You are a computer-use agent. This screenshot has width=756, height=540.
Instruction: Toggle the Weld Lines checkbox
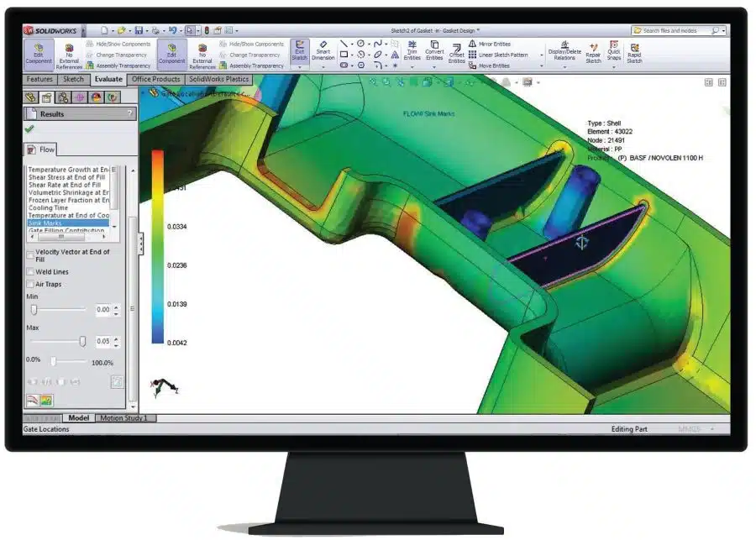[x=31, y=271]
